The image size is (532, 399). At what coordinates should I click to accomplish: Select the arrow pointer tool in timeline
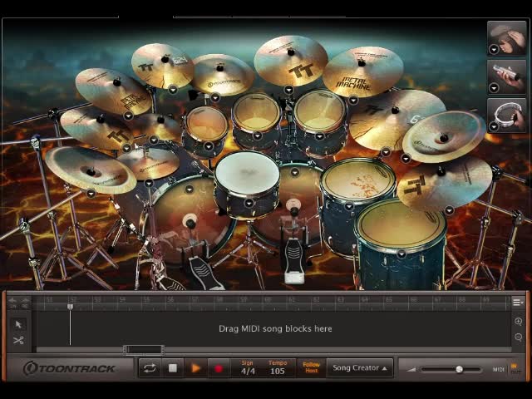click(18, 325)
